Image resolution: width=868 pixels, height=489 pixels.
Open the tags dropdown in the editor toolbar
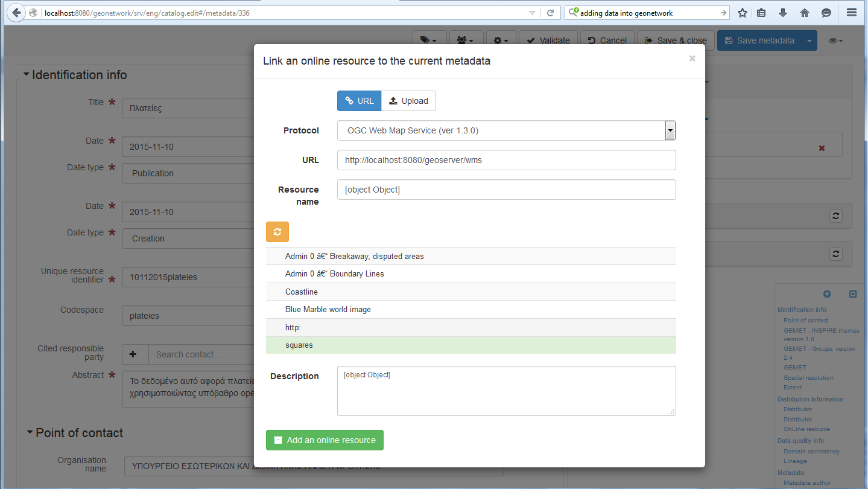pos(429,40)
